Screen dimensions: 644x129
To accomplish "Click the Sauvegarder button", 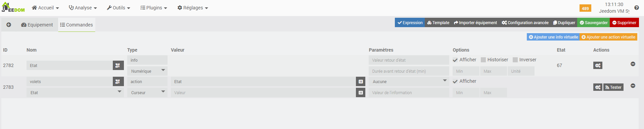I will pos(594,22).
